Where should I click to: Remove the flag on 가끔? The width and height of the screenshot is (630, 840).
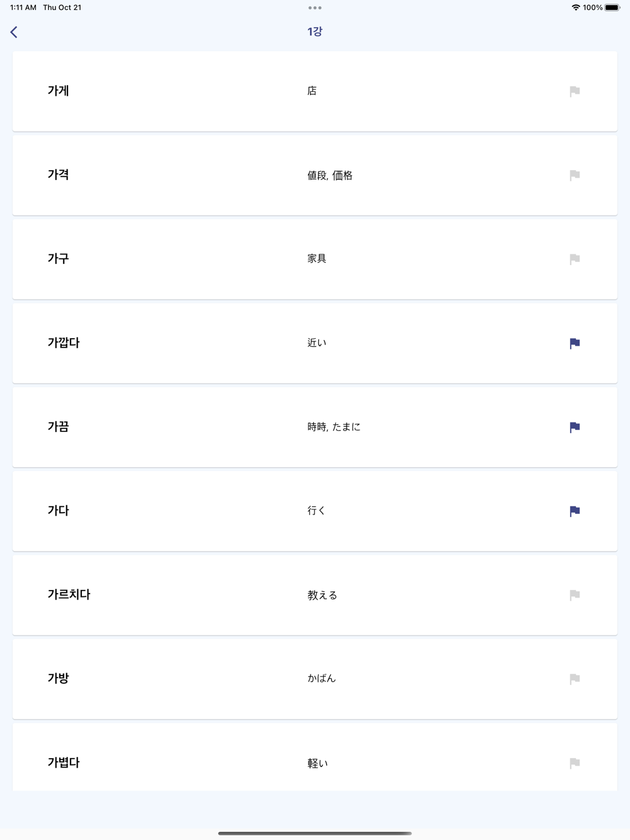pyautogui.click(x=575, y=427)
